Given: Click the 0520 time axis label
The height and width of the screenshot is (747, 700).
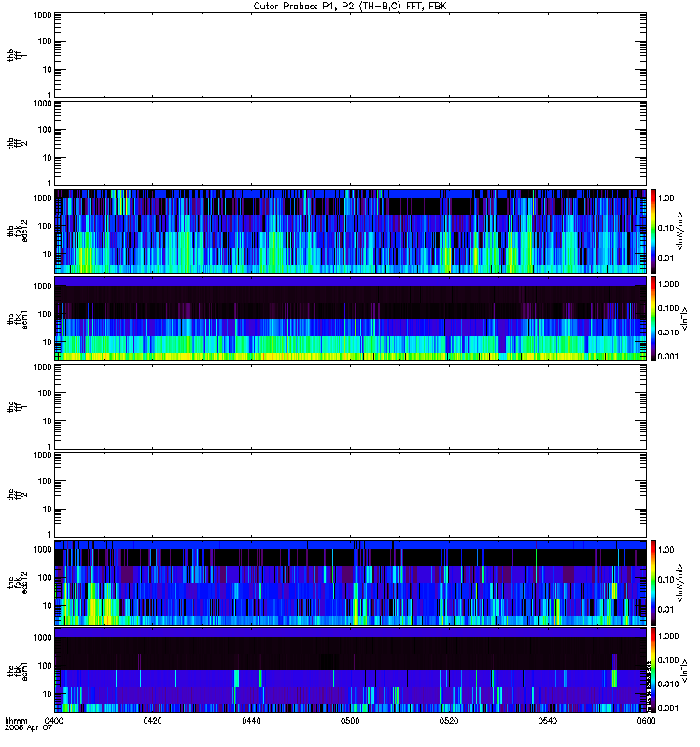Looking at the screenshot, I should [449, 721].
